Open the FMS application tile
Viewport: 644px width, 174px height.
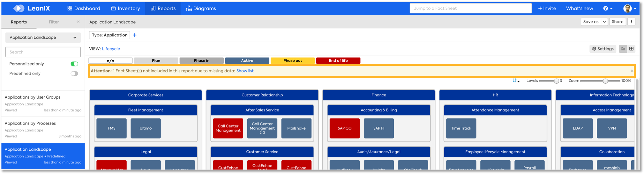tap(111, 128)
